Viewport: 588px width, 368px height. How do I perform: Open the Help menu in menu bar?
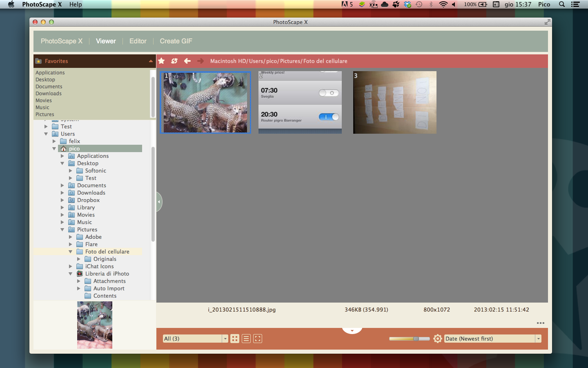76,4
